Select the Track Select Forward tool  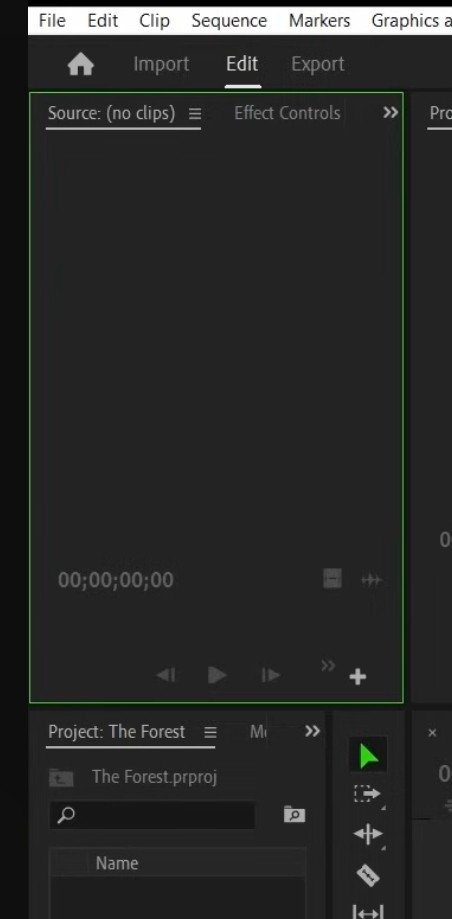pos(368,794)
